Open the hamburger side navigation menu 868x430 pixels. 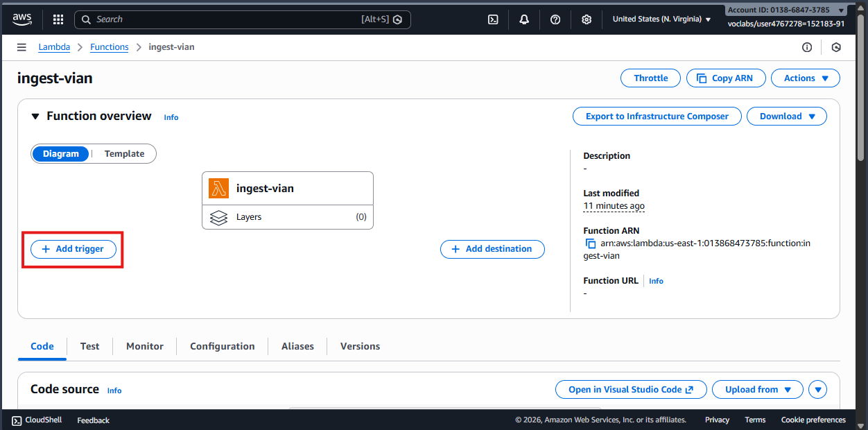(22, 47)
